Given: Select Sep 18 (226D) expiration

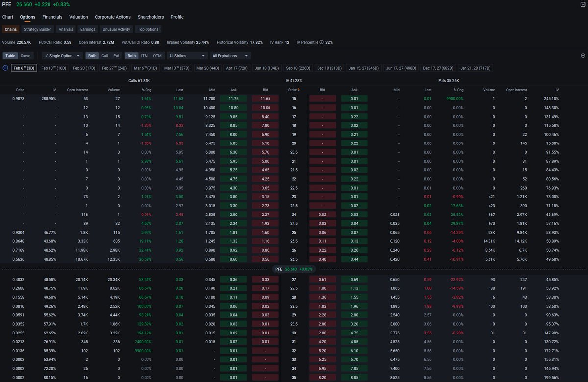Looking at the screenshot, I should tap(298, 68).
